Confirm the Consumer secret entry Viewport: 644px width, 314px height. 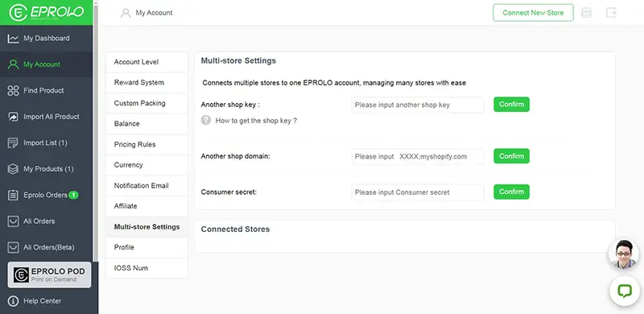pyautogui.click(x=511, y=192)
